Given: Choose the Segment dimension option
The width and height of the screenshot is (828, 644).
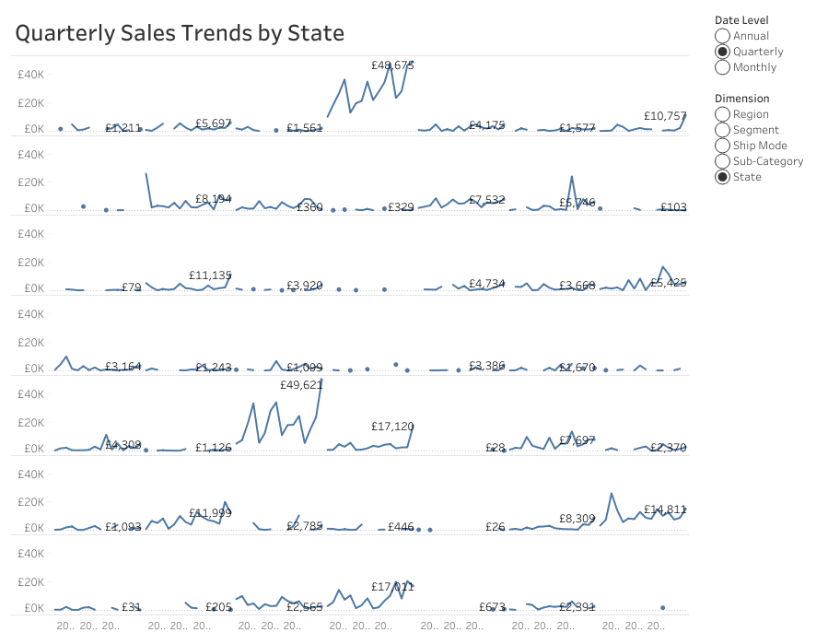Looking at the screenshot, I should pos(723,130).
